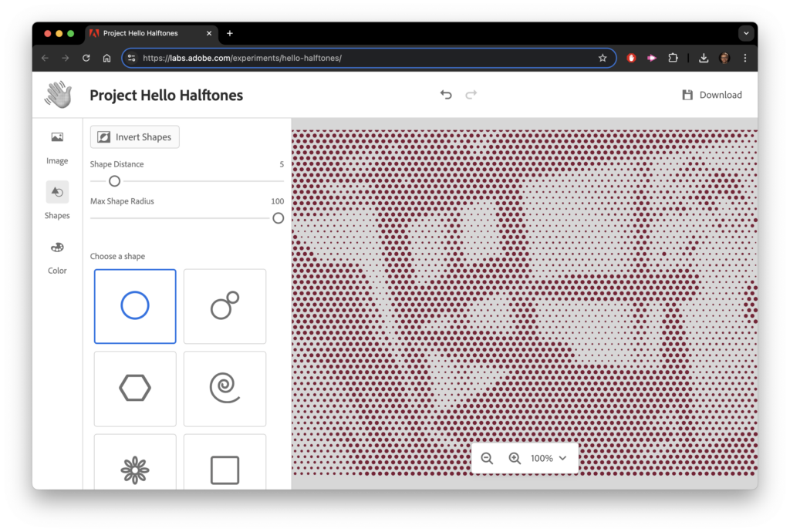Screen dimensions: 790x532
Task: Click the Invert Shapes button
Action: [134, 137]
